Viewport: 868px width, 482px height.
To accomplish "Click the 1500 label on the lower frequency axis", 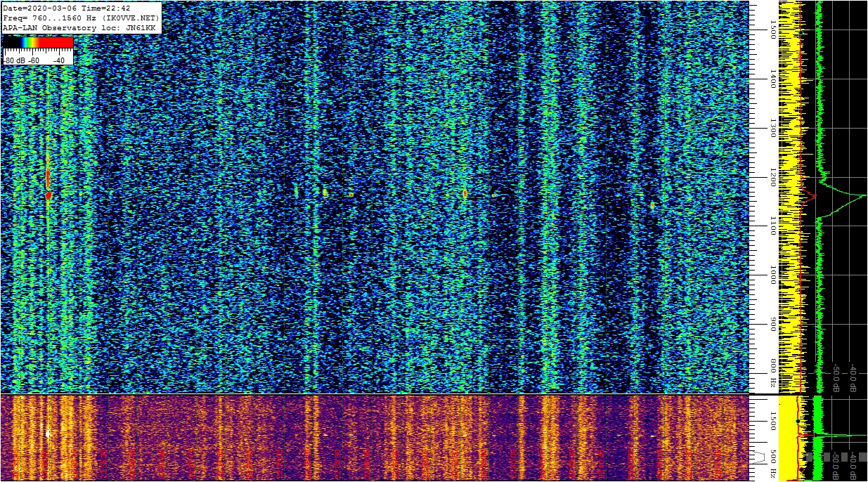I will coord(773,421).
